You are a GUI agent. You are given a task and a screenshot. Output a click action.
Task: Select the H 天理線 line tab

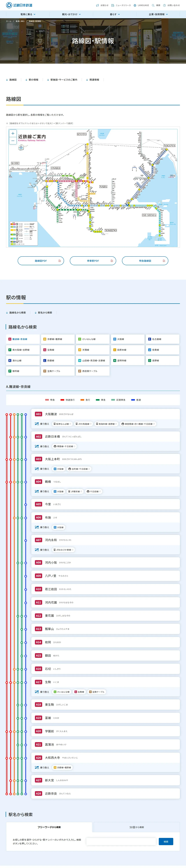point(93,350)
